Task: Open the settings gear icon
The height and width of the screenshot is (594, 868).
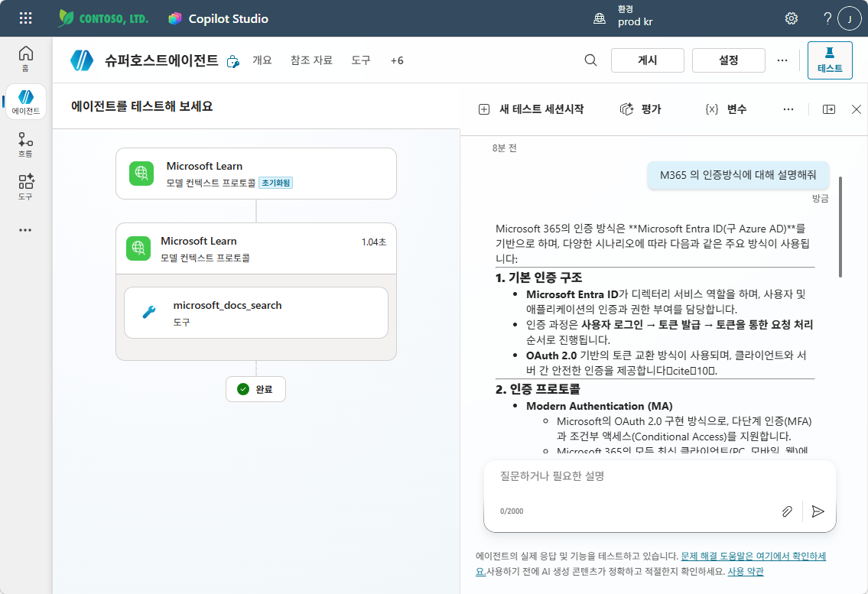Action: coord(792,18)
